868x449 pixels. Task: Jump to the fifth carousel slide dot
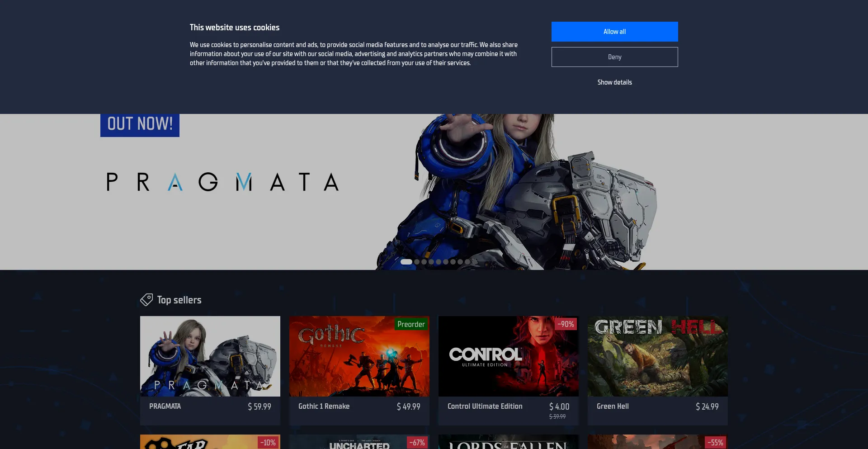click(439, 262)
